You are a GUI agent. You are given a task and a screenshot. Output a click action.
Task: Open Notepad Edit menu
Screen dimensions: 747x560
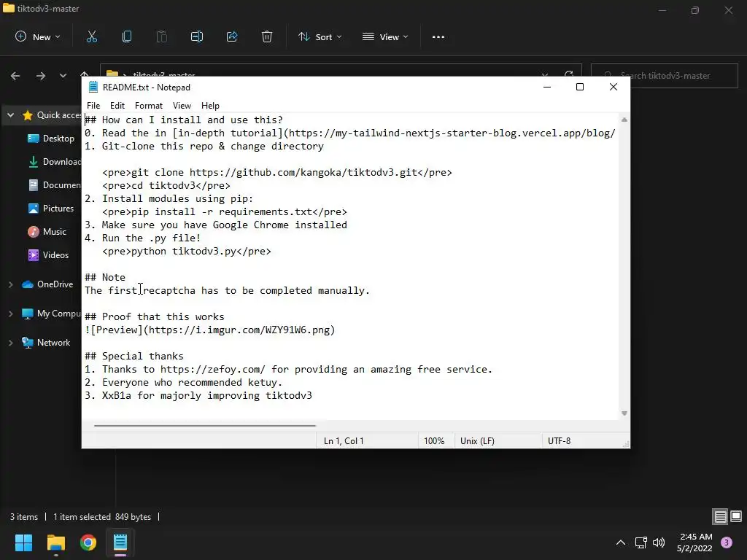pos(117,106)
